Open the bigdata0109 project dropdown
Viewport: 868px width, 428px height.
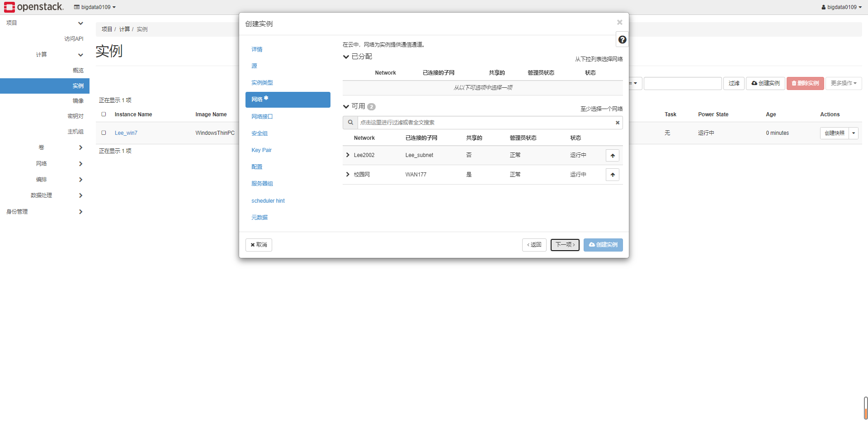95,7
